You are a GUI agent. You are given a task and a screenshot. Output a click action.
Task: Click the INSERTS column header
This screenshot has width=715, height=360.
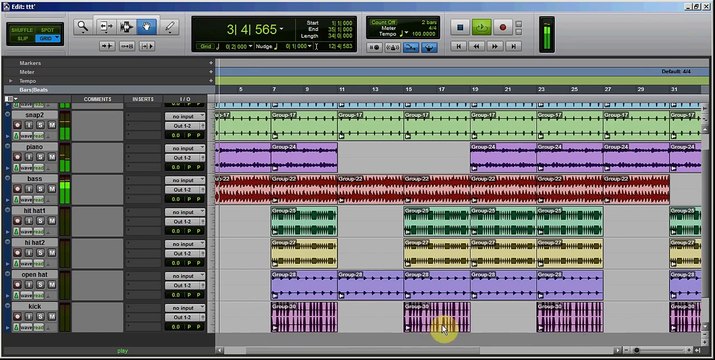point(143,99)
